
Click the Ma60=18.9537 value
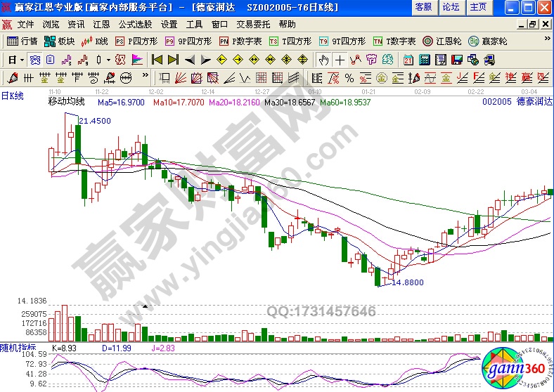[x=345, y=103]
